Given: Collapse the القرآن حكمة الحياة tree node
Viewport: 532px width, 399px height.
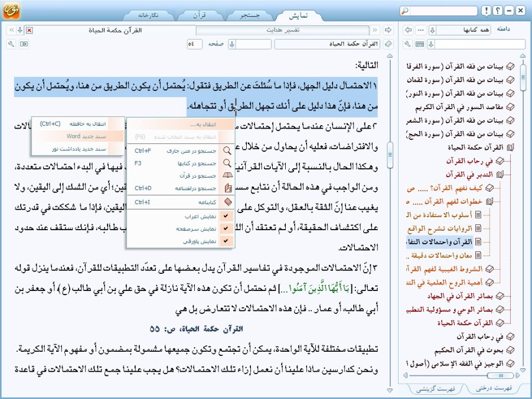Looking at the screenshot, I should click(510, 147).
